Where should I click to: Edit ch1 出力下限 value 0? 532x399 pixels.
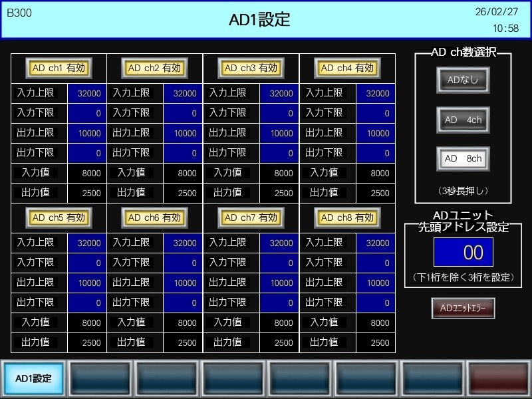pyautogui.click(x=87, y=154)
